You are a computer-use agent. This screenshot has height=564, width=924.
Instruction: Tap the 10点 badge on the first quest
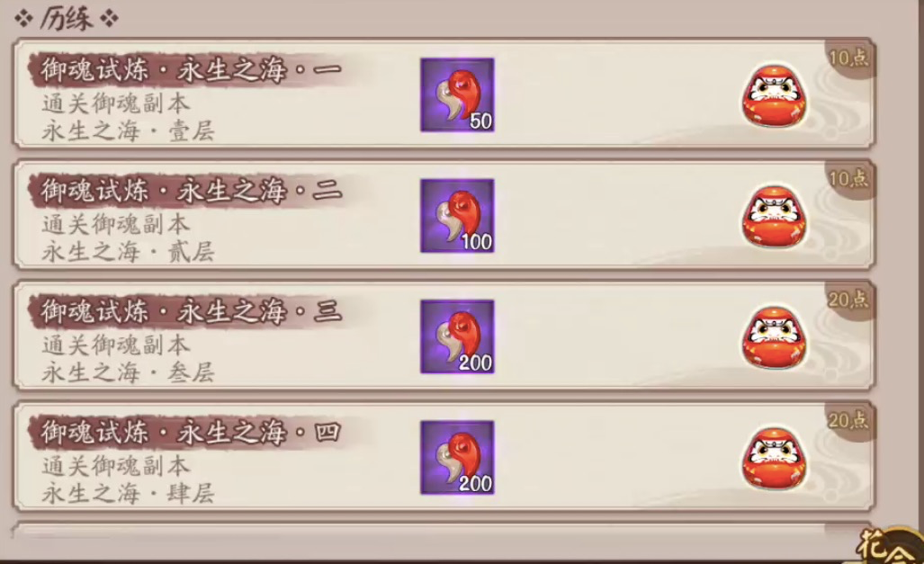coord(848,58)
